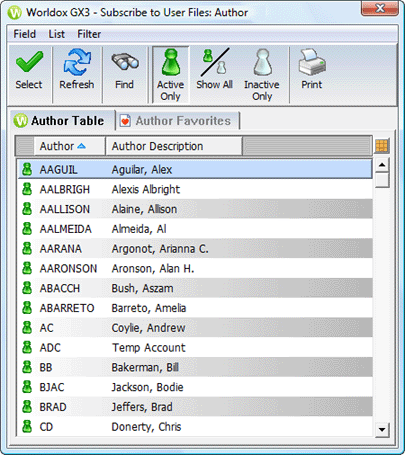Toggle the Active Only filter
The width and height of the screenshot is (405, 455).
(171, 75)
